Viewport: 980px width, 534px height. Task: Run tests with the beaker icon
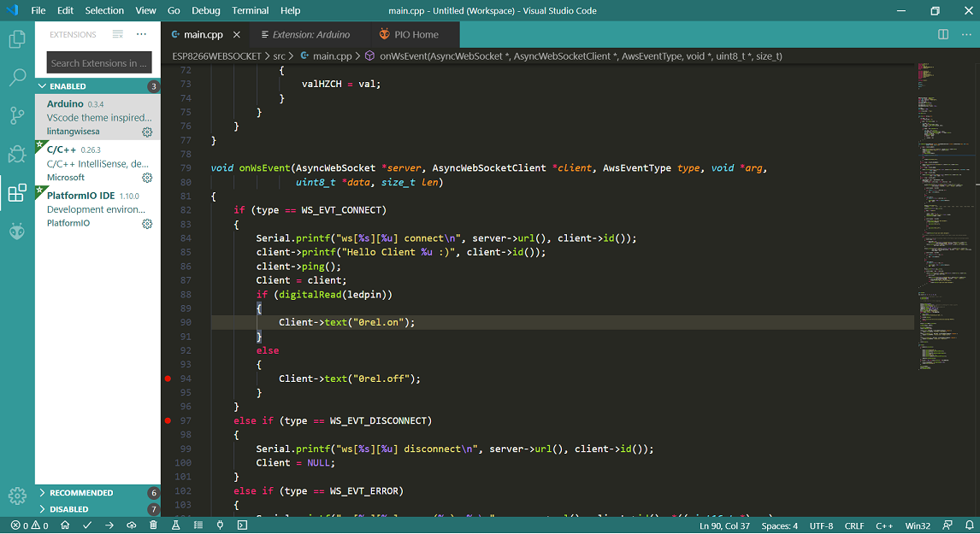click(175, 525)
